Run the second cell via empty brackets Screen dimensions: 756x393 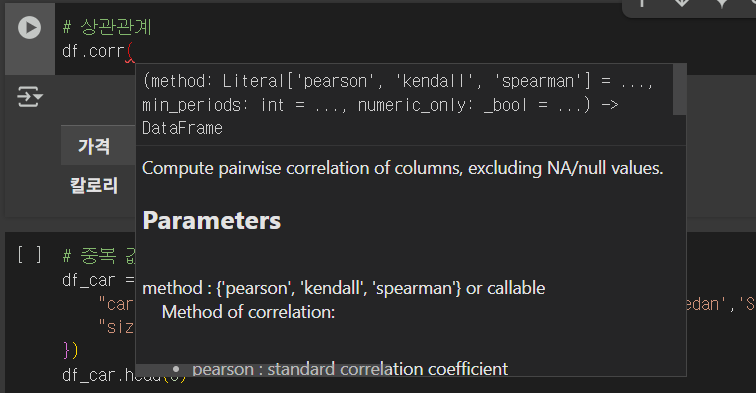[x=29, y=255]
